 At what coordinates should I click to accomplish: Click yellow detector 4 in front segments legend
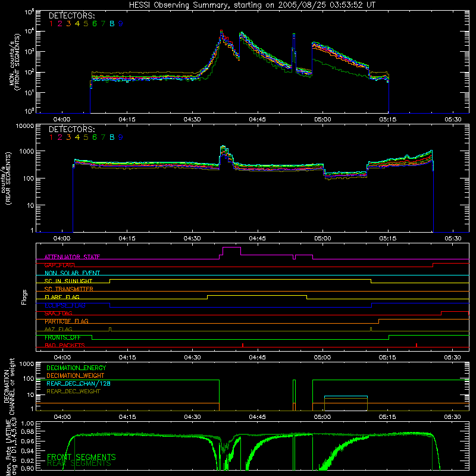(77, 24)
